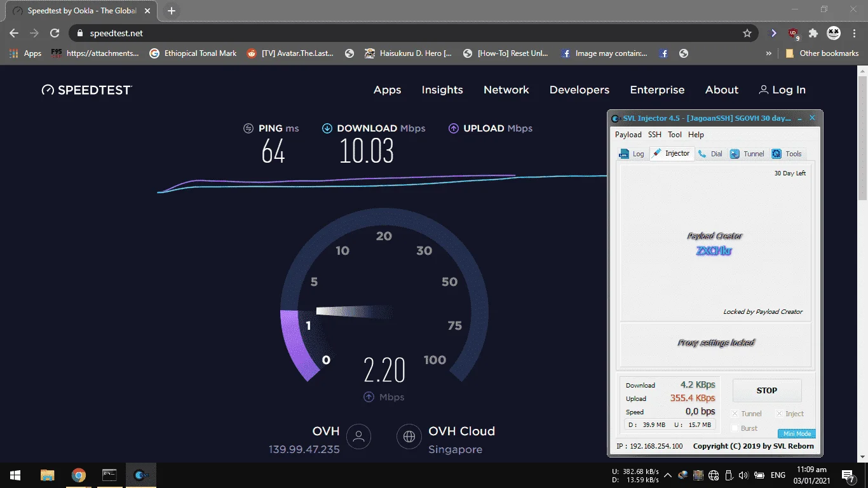
Task: Open the Extensions puzzle piece menu
Action: [x=813, y=33]
